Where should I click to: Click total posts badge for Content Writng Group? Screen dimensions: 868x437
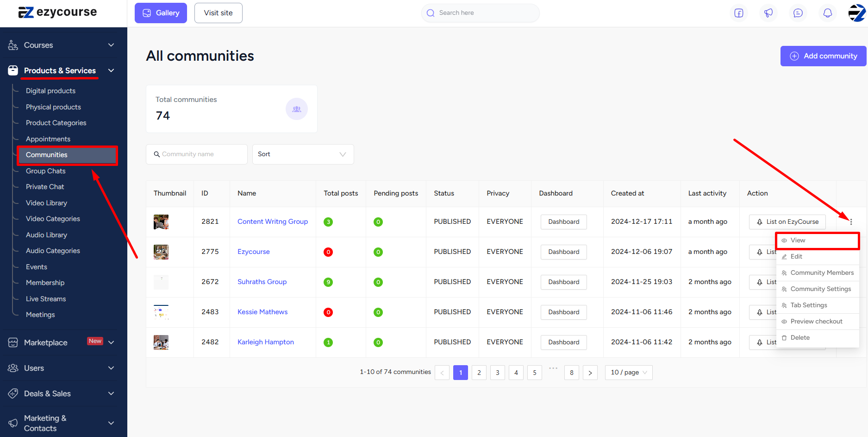coord(328,222)
